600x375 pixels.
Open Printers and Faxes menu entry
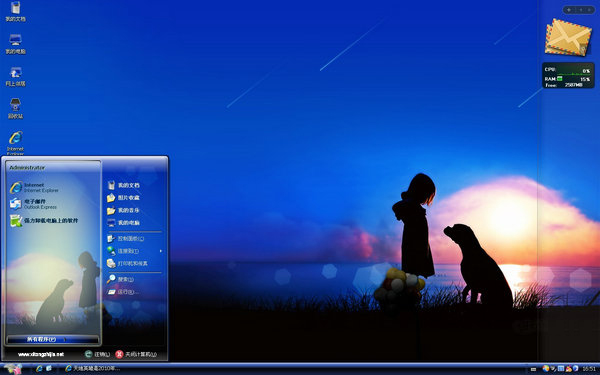[127, 263]
